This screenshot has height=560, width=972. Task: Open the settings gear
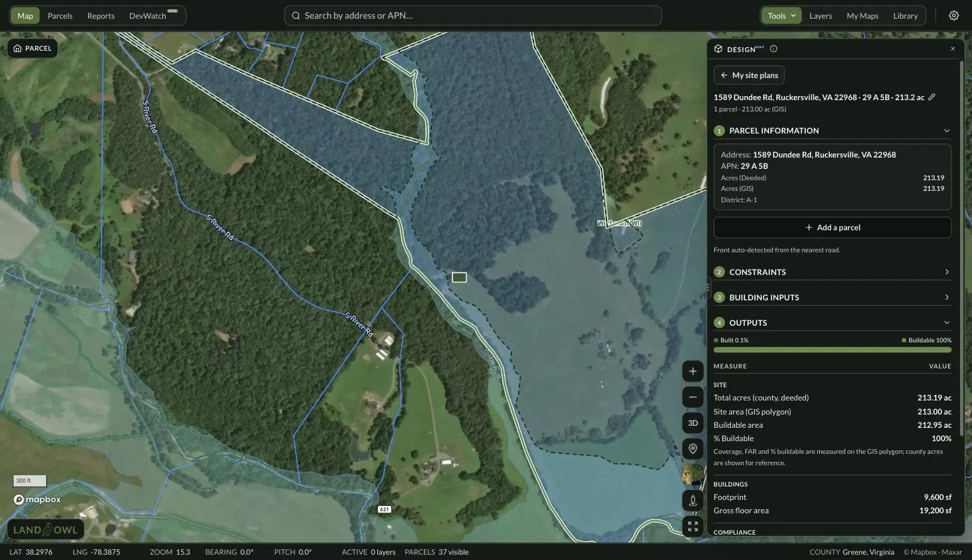954,15
